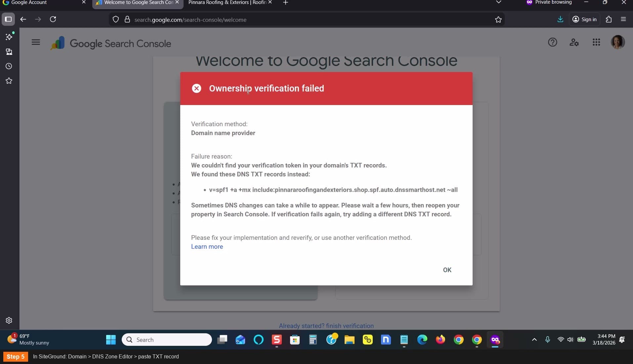Show hidden system tray icons
The image size is (633, 364).
[534, 340]
